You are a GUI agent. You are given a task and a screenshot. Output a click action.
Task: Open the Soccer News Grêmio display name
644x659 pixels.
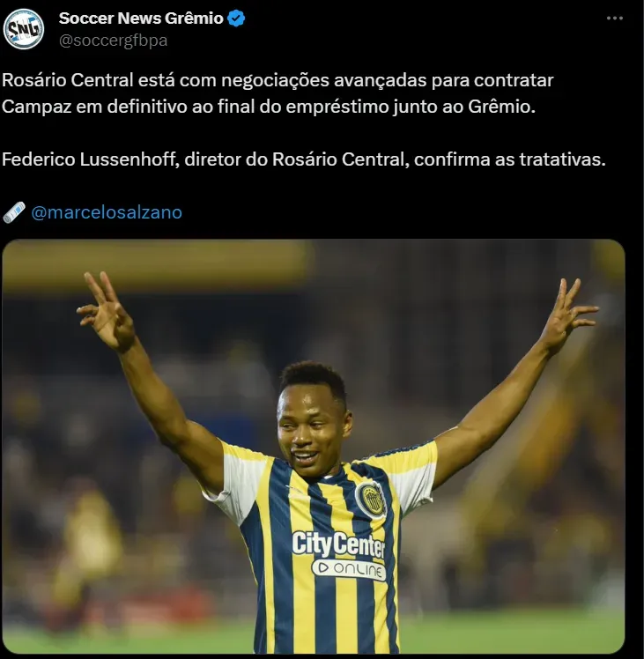click(x=141, y=19)
